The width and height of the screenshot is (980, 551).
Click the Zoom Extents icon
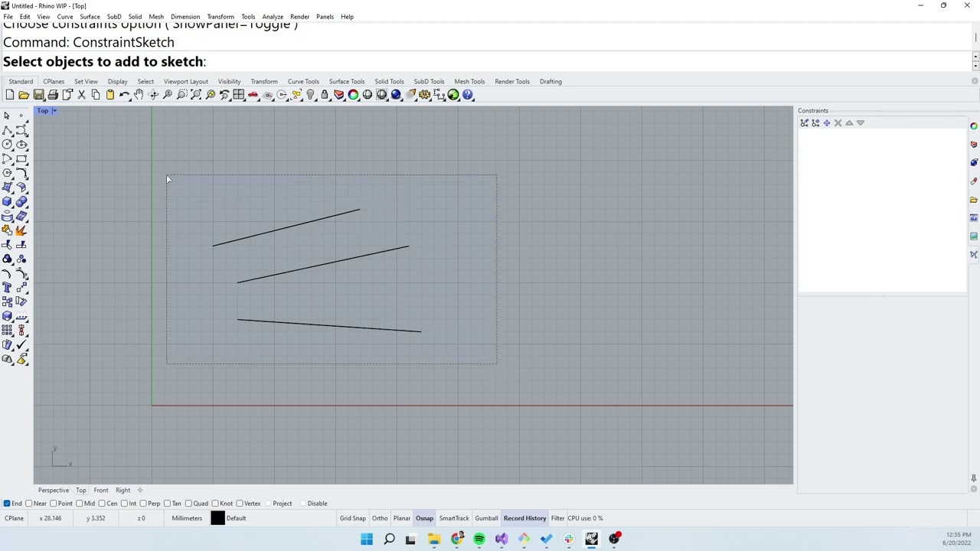[x=196, y=95]
